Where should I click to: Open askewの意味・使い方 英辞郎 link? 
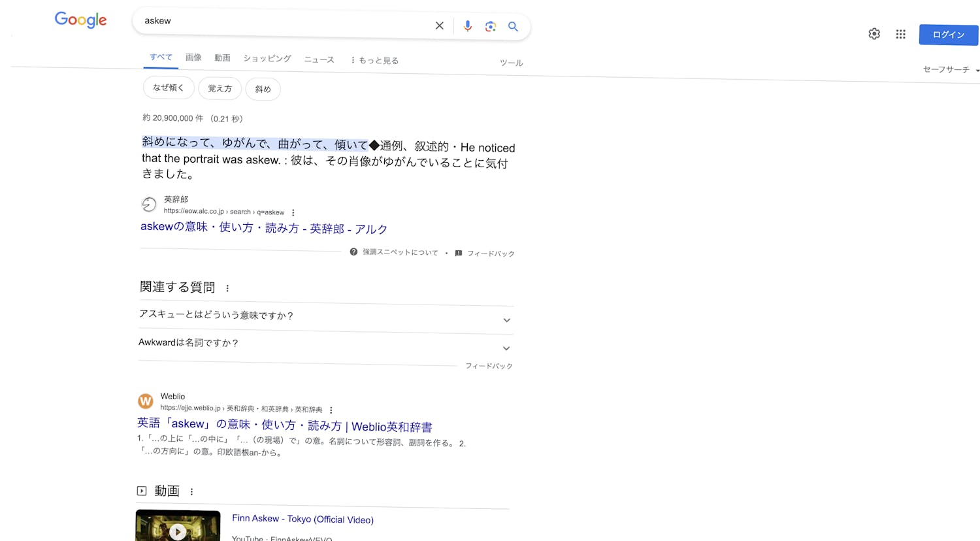pyautogui.click(x=264, y=228)
